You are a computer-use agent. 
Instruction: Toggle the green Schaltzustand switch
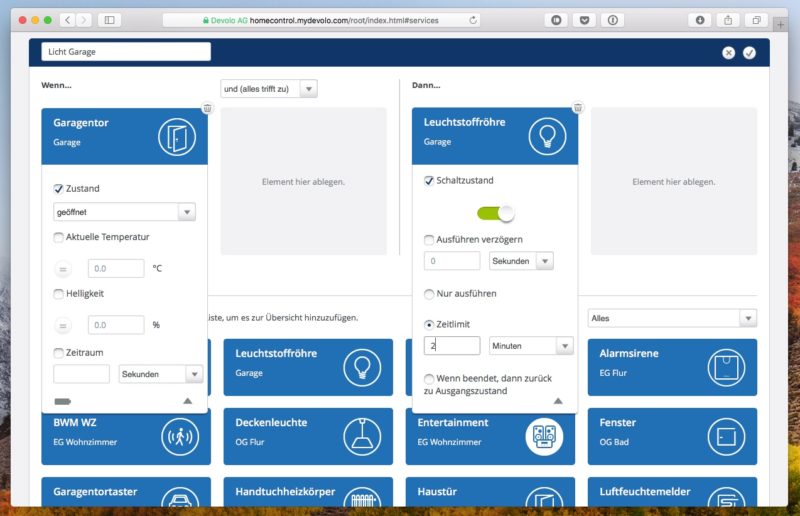tap(495, 212)
